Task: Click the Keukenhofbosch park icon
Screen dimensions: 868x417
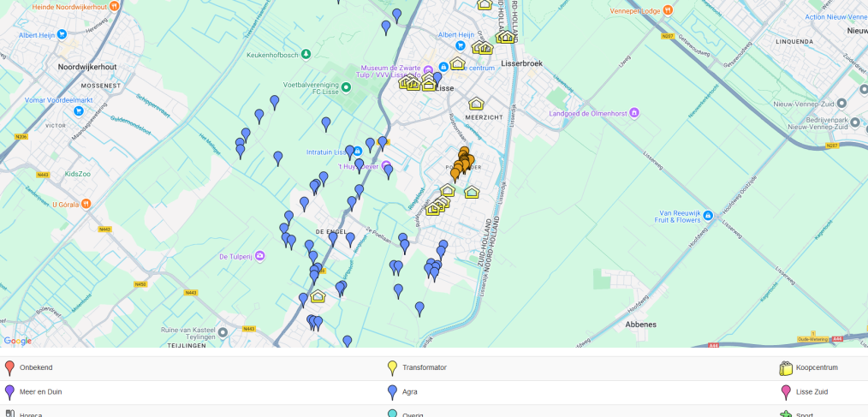Action: click(x=306, y=55)
